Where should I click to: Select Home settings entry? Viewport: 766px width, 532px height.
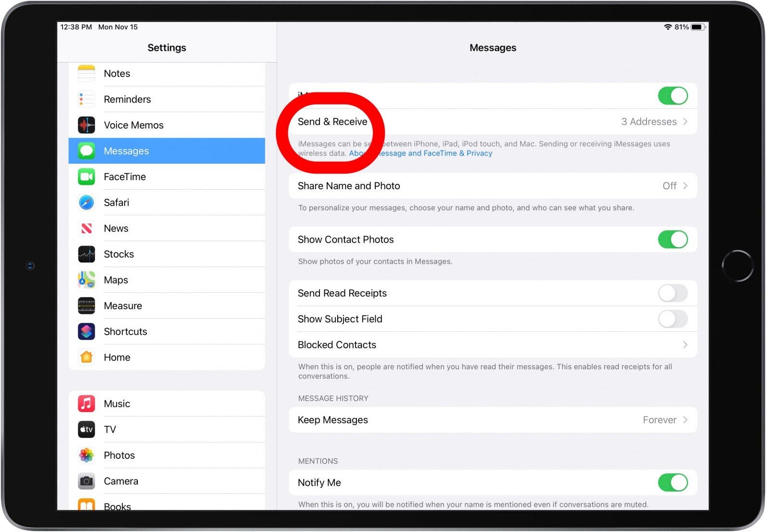coord(167,357)
